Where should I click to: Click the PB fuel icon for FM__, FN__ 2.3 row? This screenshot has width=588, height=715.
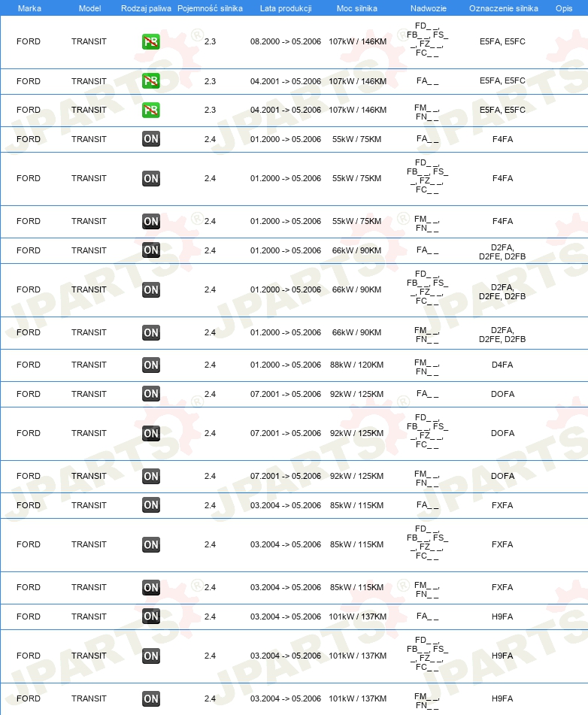point(151,110)
